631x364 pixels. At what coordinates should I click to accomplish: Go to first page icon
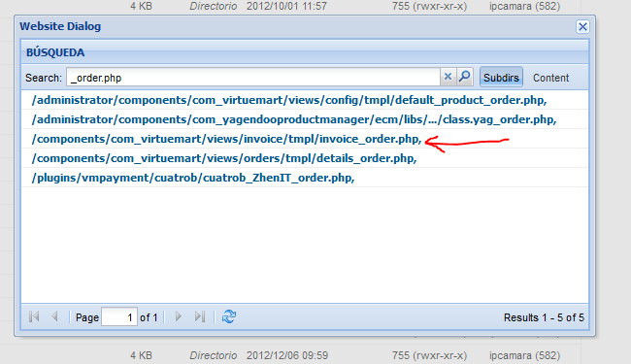click(x=34, y=317)
